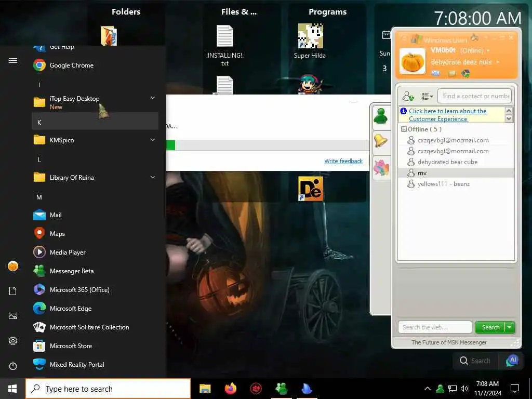The width and height of the screenshot is (532, 399).
Task: Open the De program shortcut on the desktop
Action: coord(311,189)
